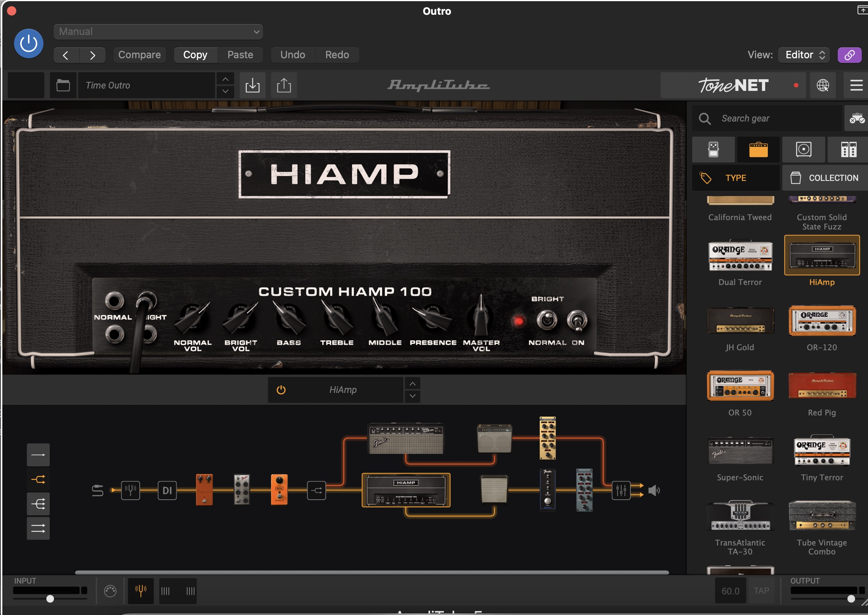Click the Redo button
The image size is (868, 615).
pyautogui.click(x=337, y=55)
